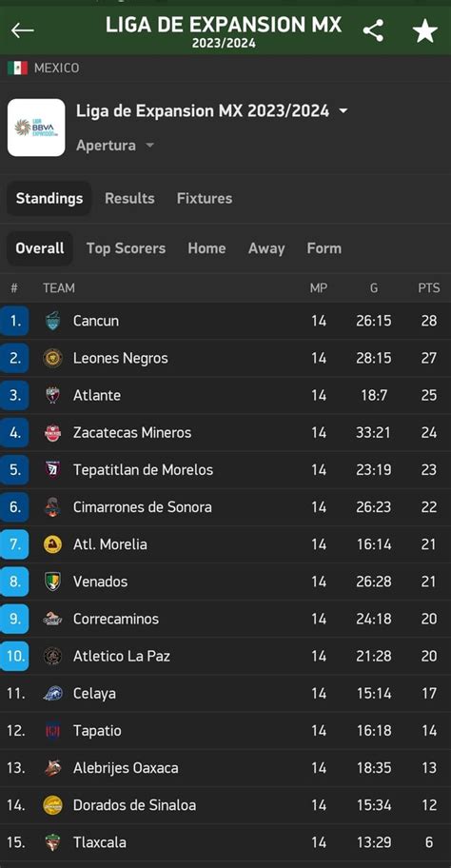Select the Atlante team logo
The image size is (451, 868).
52,395
